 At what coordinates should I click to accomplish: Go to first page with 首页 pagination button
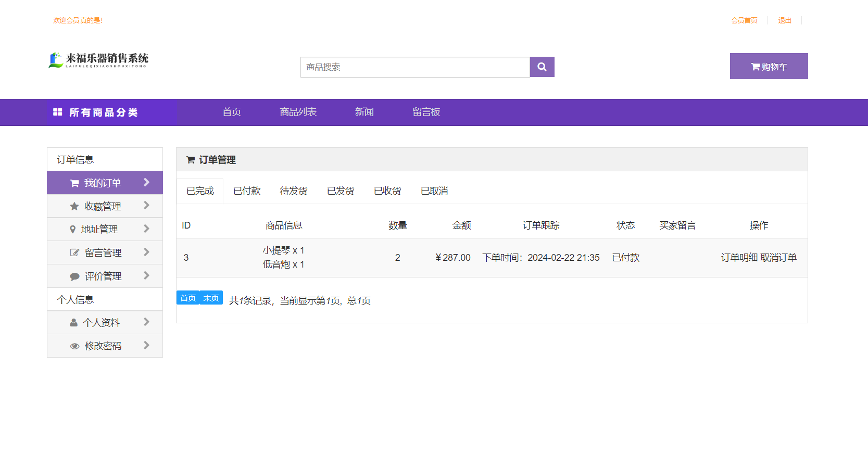pos(188,298)
